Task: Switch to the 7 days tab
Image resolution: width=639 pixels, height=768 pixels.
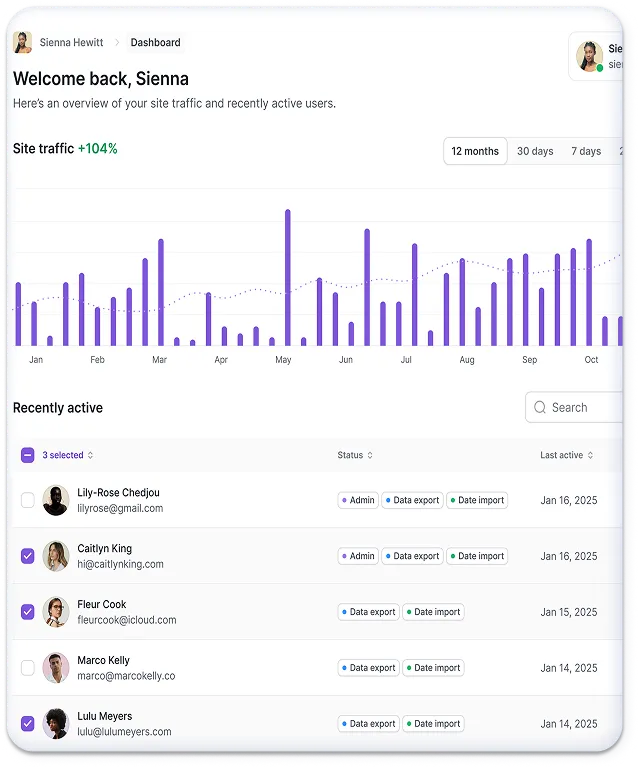Action: 586,151
